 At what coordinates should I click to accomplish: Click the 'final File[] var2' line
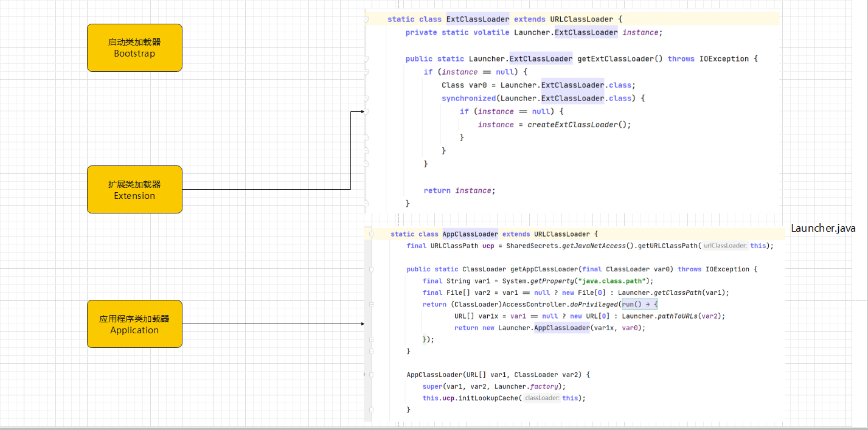coord(575,293)
